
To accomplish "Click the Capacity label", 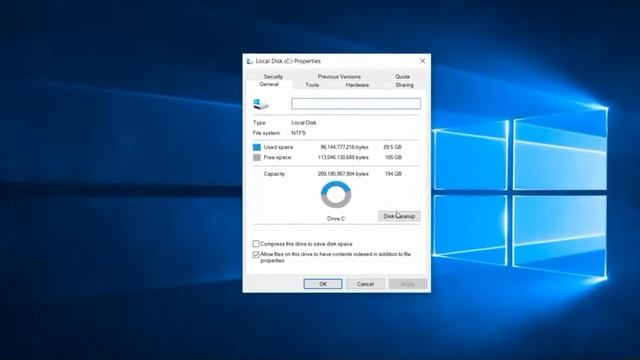I will [274, 174].
